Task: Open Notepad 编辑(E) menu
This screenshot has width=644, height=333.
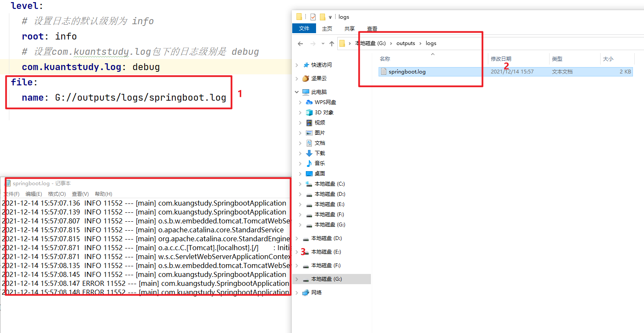Action: tap(34, 194)
